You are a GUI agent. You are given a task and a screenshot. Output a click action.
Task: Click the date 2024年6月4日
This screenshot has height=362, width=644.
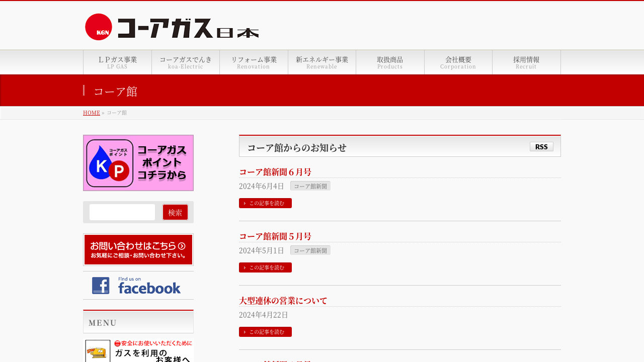[x=262, y=186]
